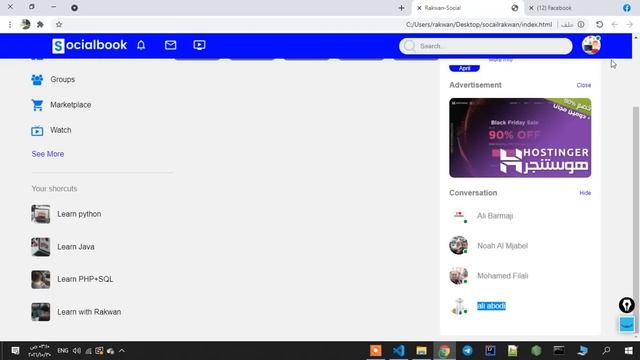640x360 pixels.
Task: Open the user profile avatar
Action: click(x=591, y=45)
